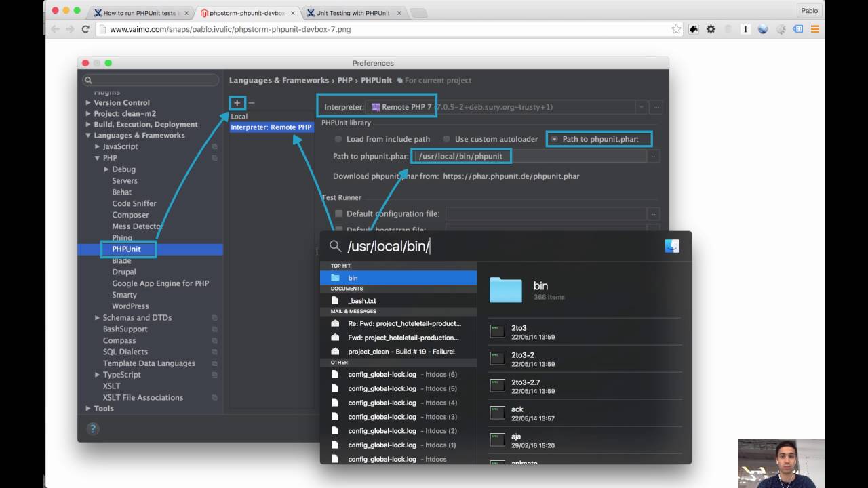Select 'Use custom autoloader' radio button
This screenshot has width=868, height=488.
[x=447, y=139]
